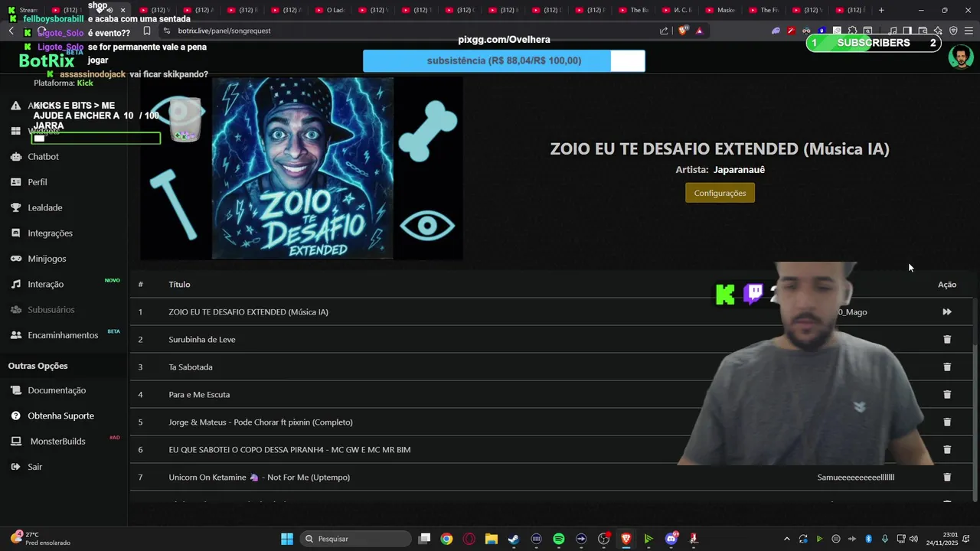This screenshot has width=980, height=551.
Task: Click the MonsterBuilds monitor icon
Action: [x=15, y=442]
